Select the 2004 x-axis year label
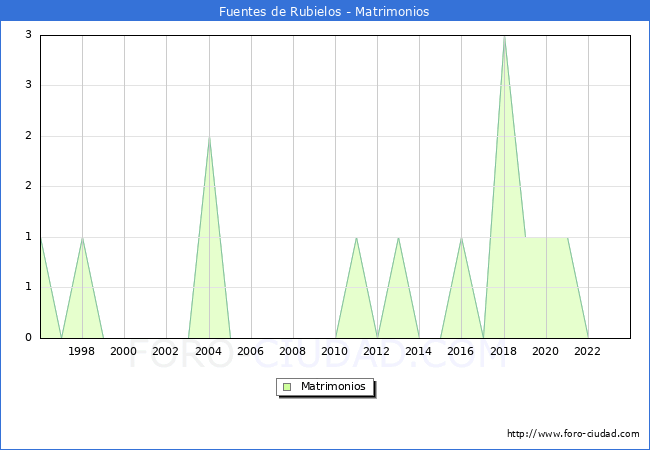The width and height of the screenshot is (650, 450). (x=208, y=351)
